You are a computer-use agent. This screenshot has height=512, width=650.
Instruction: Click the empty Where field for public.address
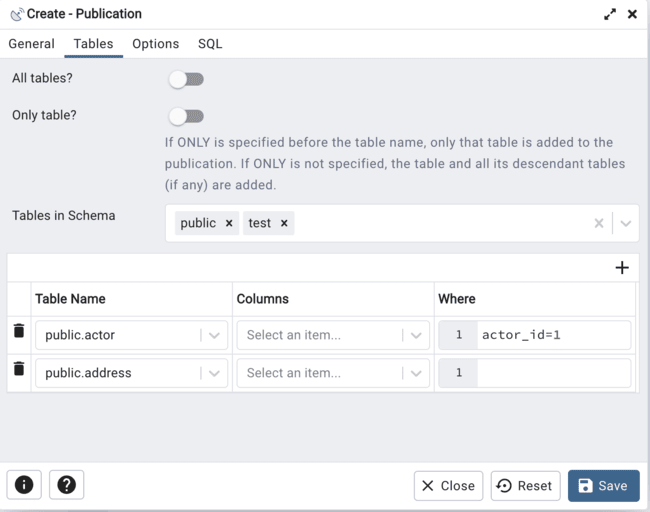(553, 373)
